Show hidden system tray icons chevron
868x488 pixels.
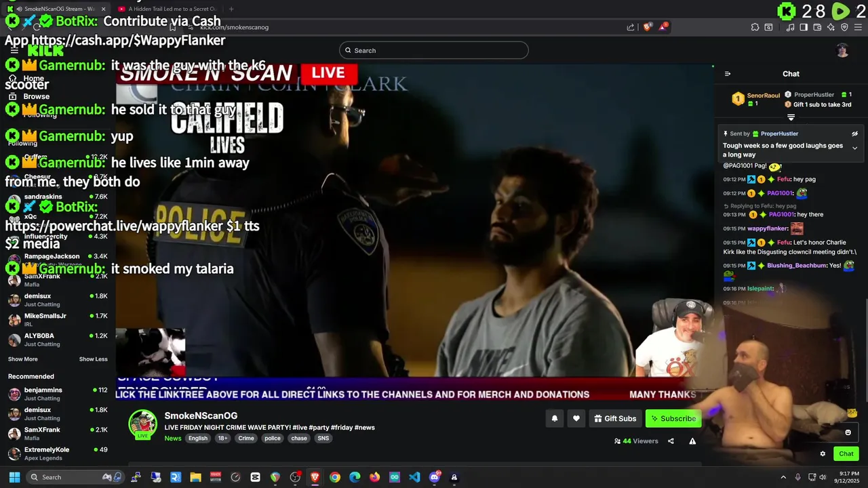pos(783,477)
